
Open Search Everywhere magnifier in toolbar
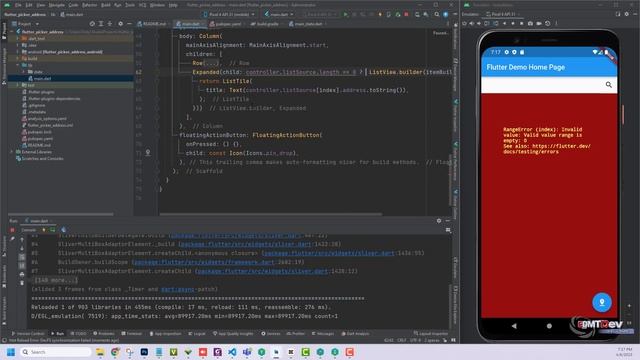pos(437,14)
